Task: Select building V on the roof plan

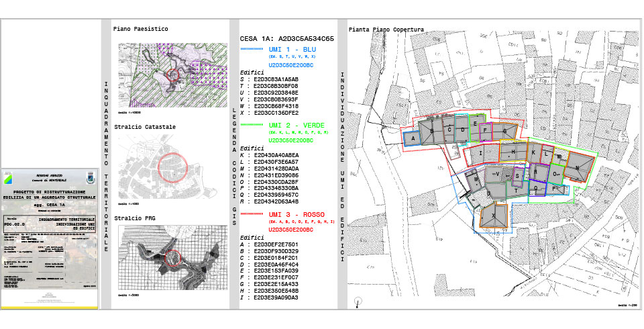Action: pos(498,175)
